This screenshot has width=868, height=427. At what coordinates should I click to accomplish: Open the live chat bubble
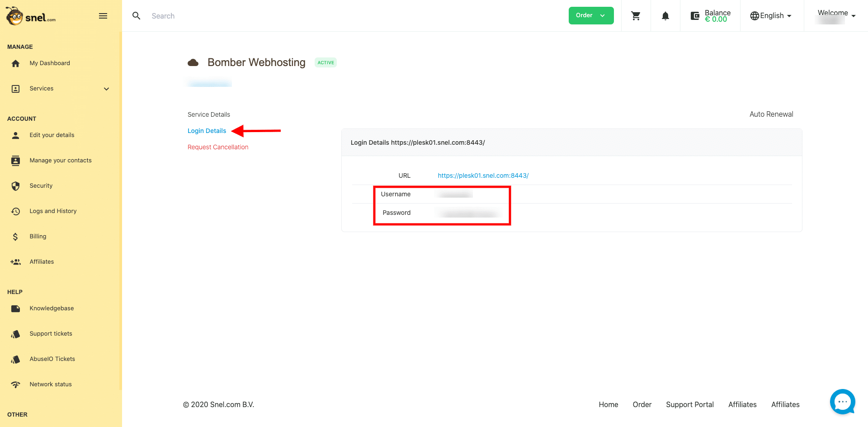843,402
